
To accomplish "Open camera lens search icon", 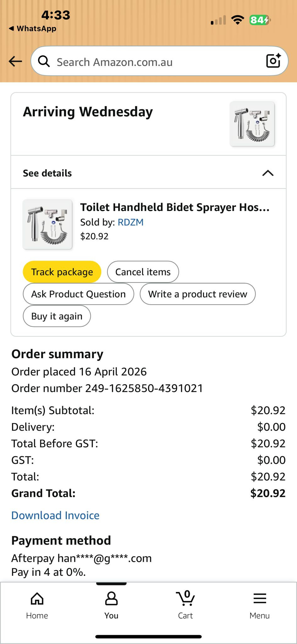I will pyautogui.click(x=273, y=61).
